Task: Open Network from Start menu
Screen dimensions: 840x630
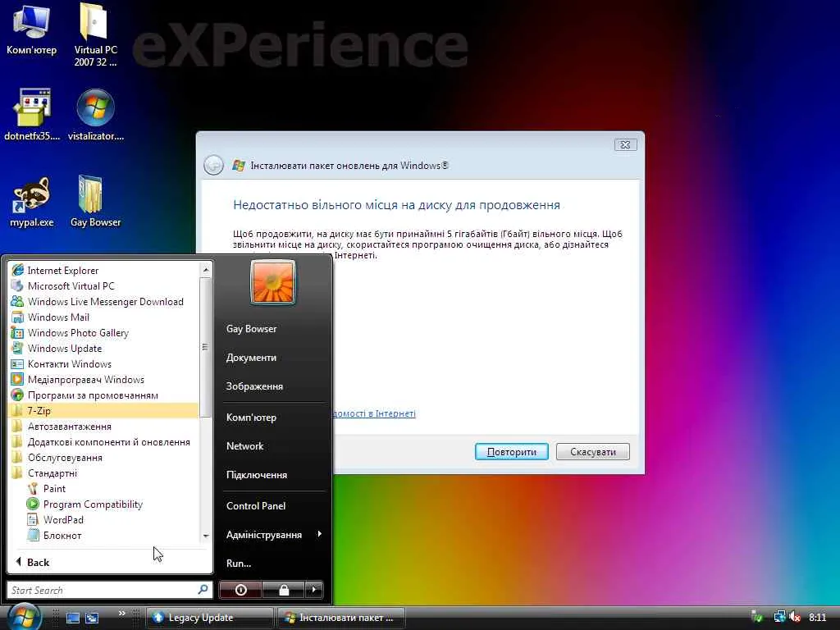Action: [x=273, y=446]
